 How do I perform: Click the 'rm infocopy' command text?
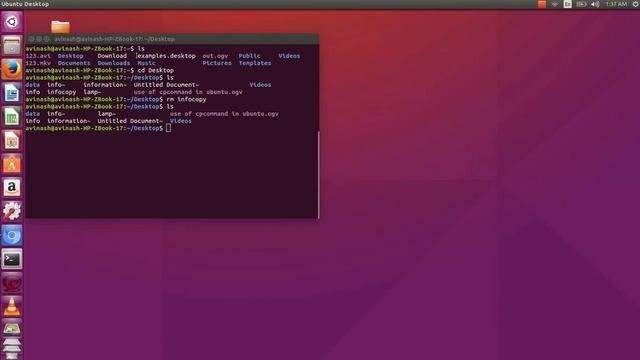click(186, 99)
